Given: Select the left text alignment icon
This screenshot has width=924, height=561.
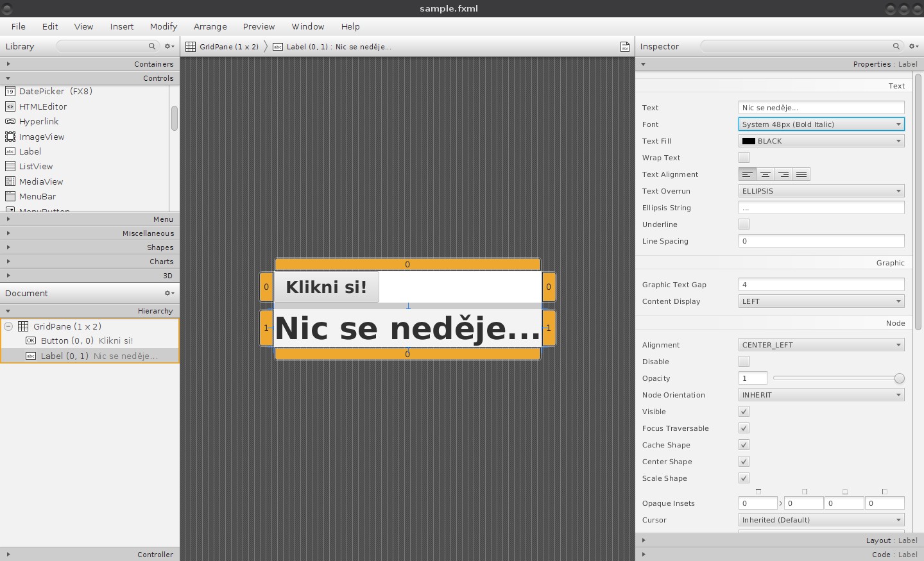Looking at the screenshot, I should point(747,174).
